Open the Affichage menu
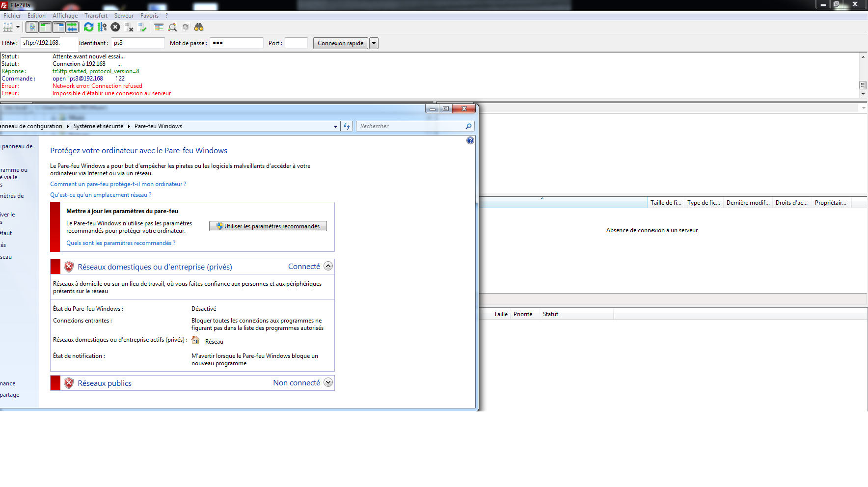This screenshot has width=868, height=487. (x=65, y=16)
